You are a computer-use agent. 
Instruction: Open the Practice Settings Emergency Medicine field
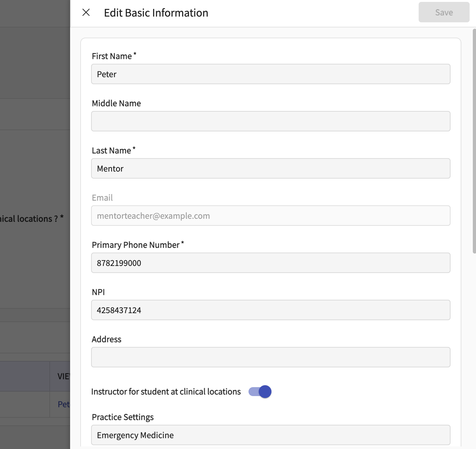coord(270,435)
